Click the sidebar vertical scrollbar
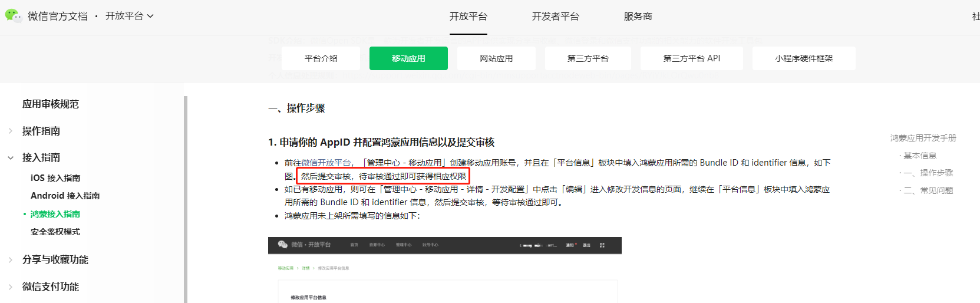 (x=186, y=199)
